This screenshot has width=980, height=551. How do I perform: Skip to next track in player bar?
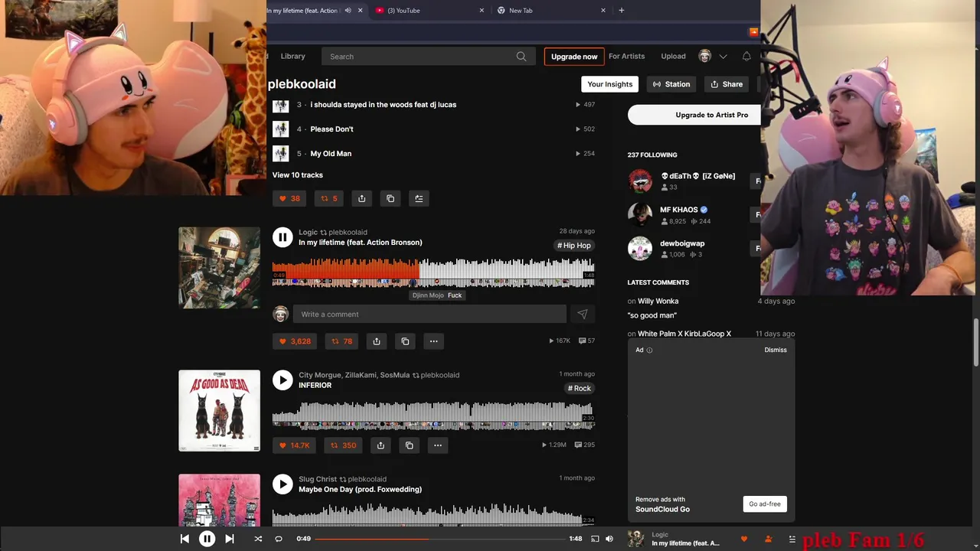coord(229,539)
